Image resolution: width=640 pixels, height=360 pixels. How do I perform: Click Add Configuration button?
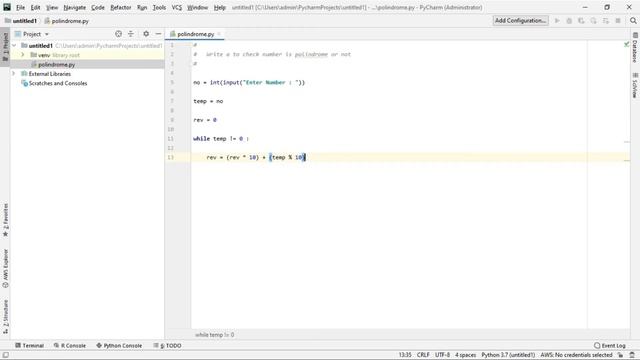tap(520, 20)
